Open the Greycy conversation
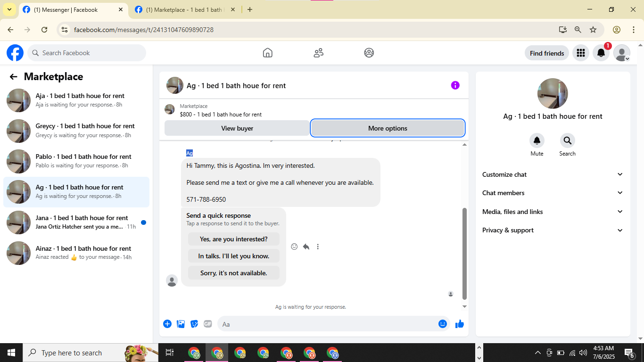The width and height of the screenshot is (644, 362). (76, 131)
